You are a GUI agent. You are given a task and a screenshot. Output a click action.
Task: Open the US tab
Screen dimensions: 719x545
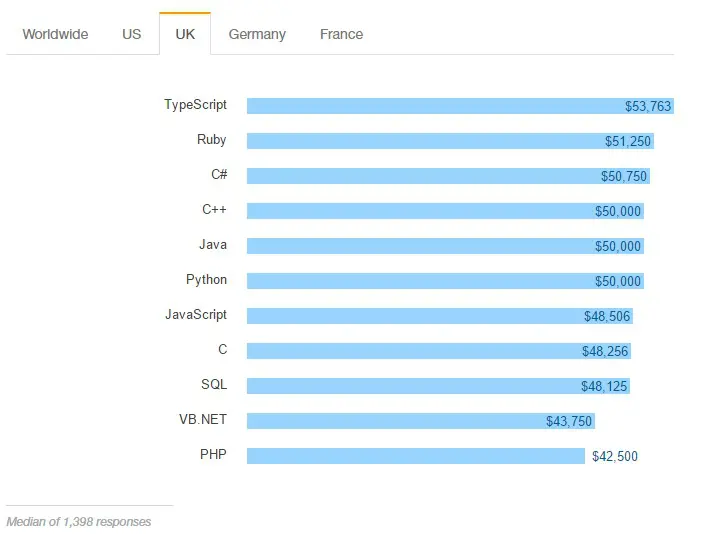coord(132,34)
